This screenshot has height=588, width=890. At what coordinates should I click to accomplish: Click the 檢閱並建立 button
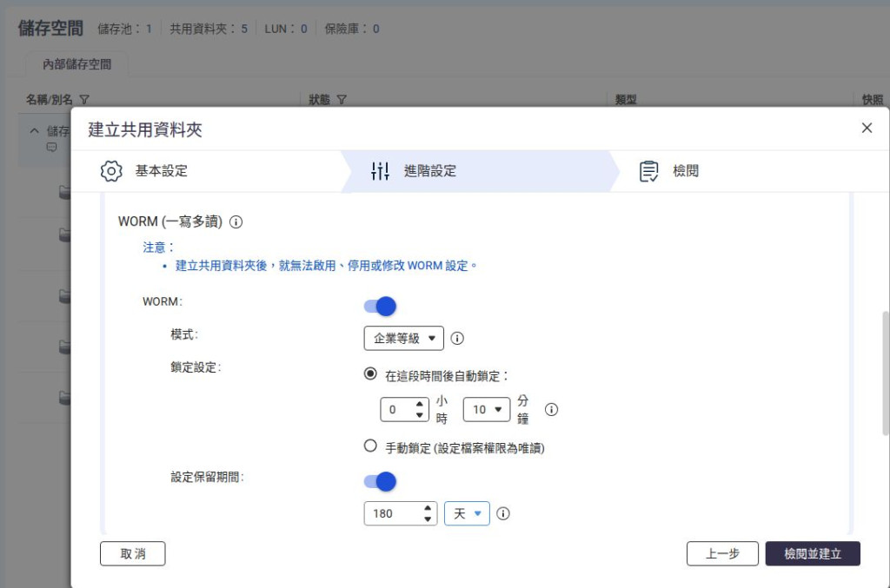point(813,553)
